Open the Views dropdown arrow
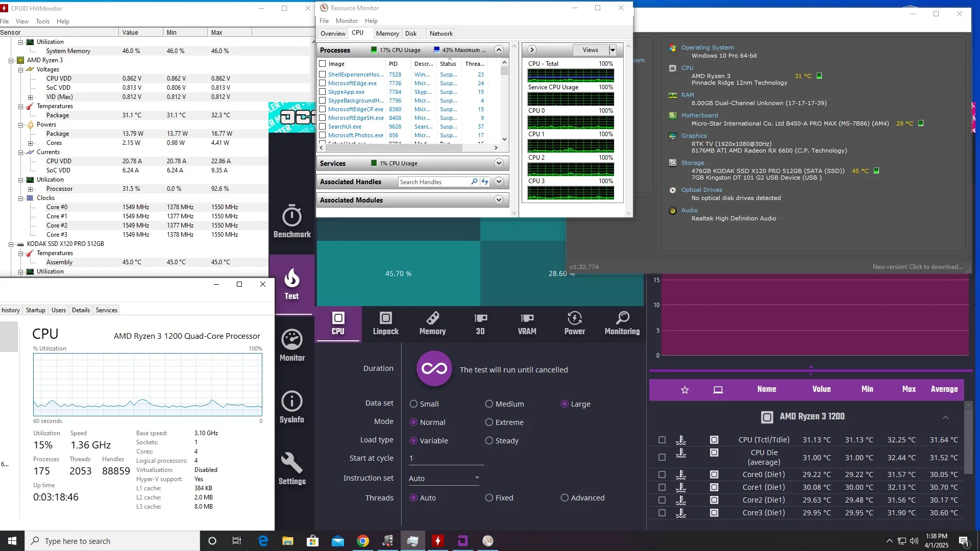 click(612, 49)
